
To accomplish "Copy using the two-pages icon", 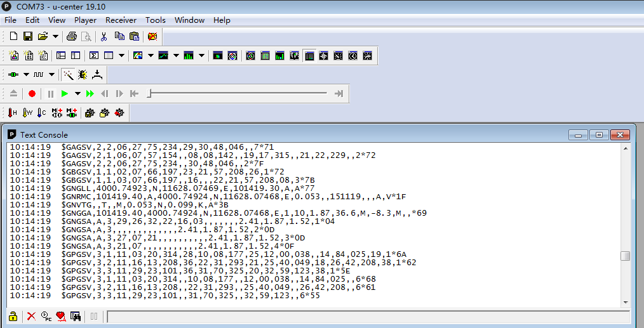I will pos(119,36).
